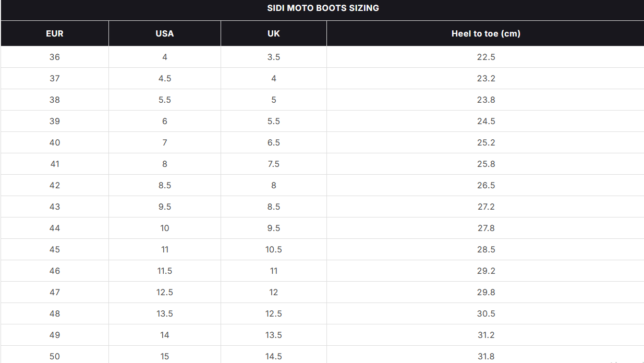Image resolution: width=644 pixels, height=363 pixels.
Task: Select EUR size 48 cell
Action: (x=55, y=313)
